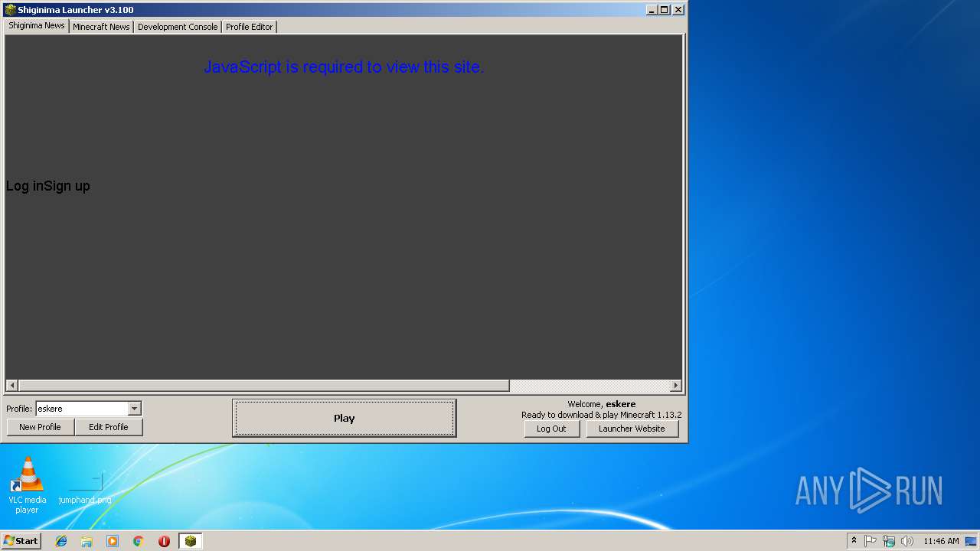
Task: Expand the Profile dropdown arrow
Action: [x=134, y=409]
